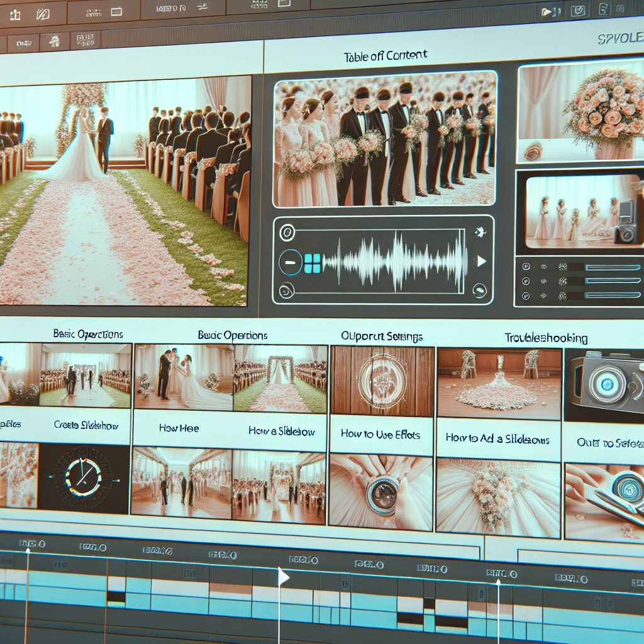Select the bridesmaids-with-camera thumbnail above the sliders
This screenshot has height=644, width=644.
point(583,212)
